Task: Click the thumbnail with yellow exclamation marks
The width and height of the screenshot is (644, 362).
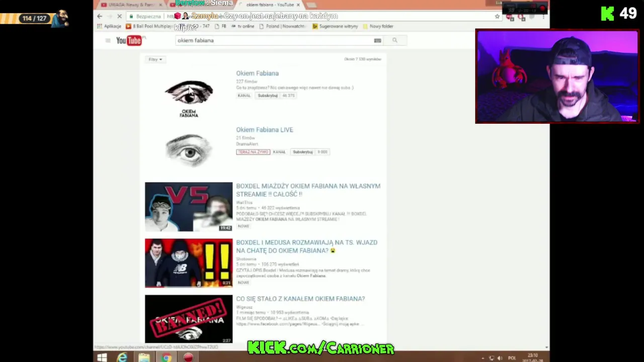Action: point(189,263)
